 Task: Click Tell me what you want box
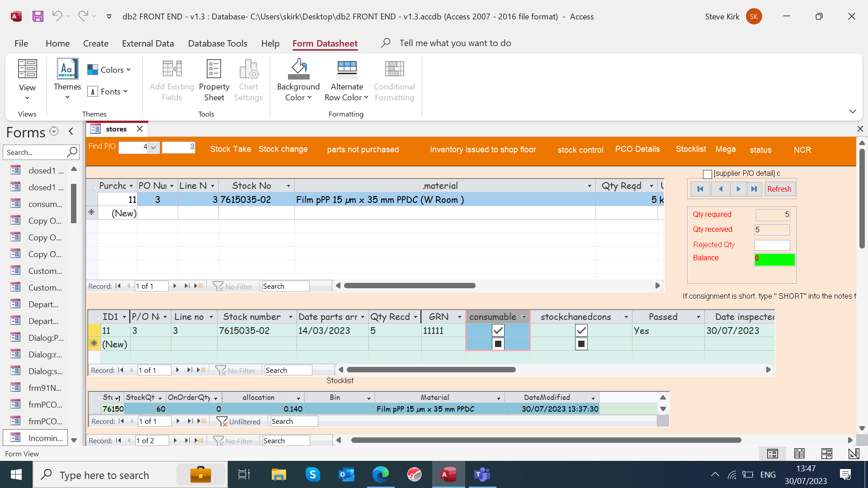(455, 43)
